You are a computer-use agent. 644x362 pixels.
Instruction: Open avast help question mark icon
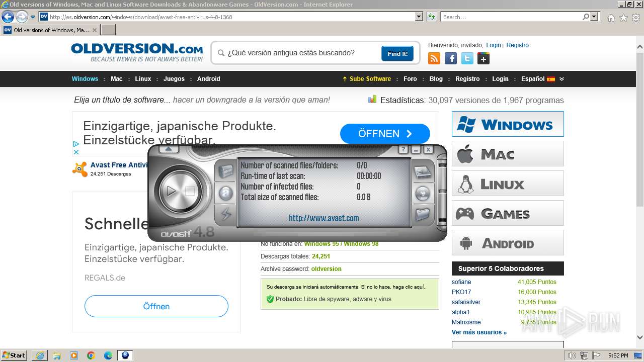point(403,149)
